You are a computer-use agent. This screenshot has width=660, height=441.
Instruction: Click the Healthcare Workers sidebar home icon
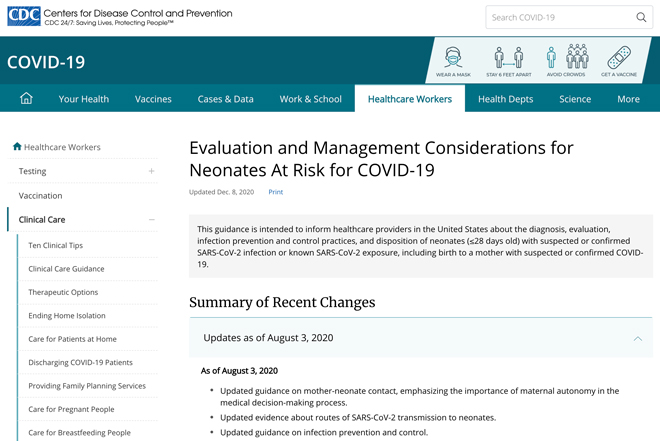point(17,146)
